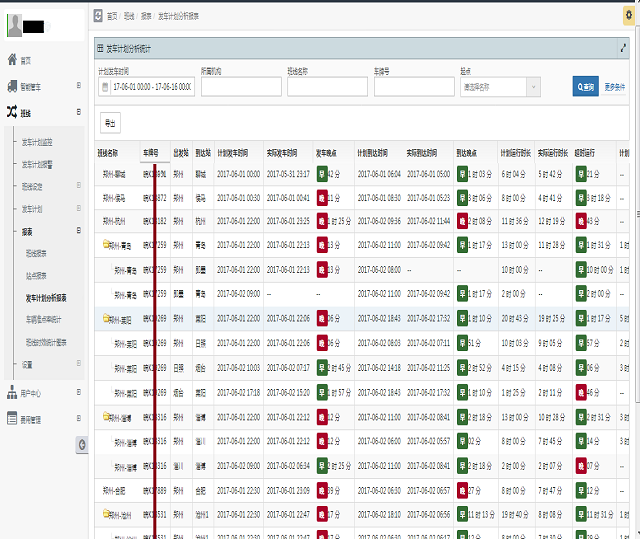Screen dimensions: 640x539
Task: Click the truck icon in the sidebar
Action: point(12,86)
